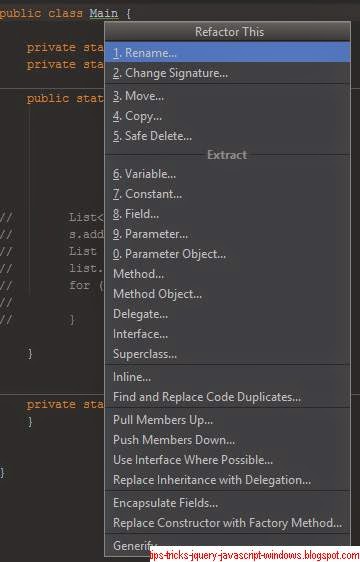Select the Copy... menu entry
This screenshot has width=360, height=562.
click(x=227, y=116)
